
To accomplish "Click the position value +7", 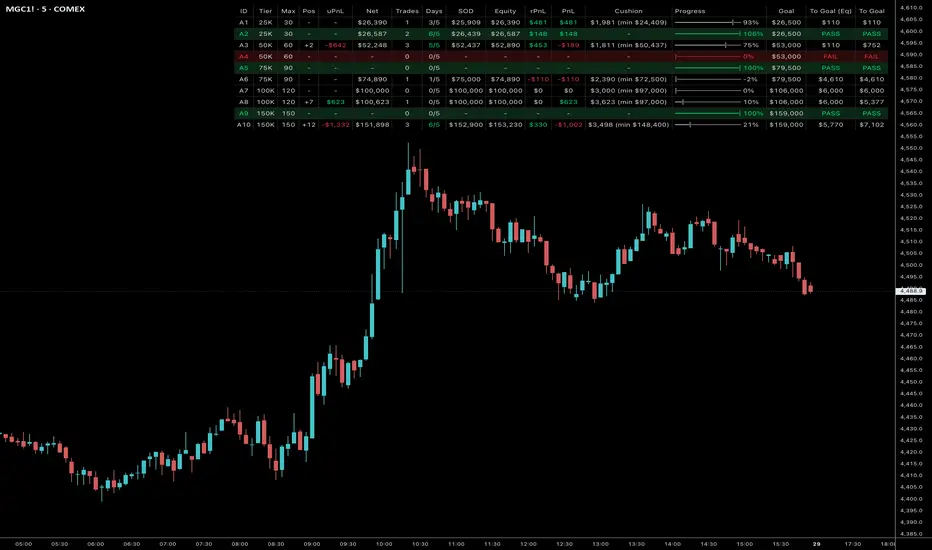I will [x=308, y=102].
